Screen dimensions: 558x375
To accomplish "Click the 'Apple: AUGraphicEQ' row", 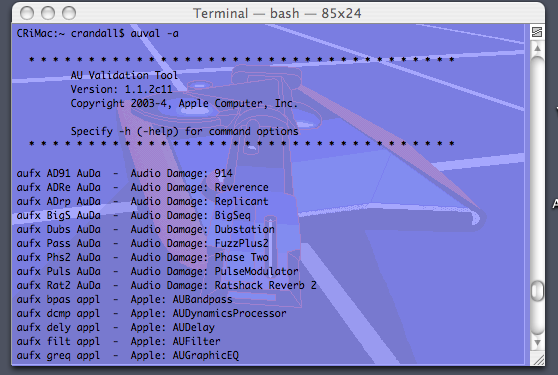I will 128,355.
